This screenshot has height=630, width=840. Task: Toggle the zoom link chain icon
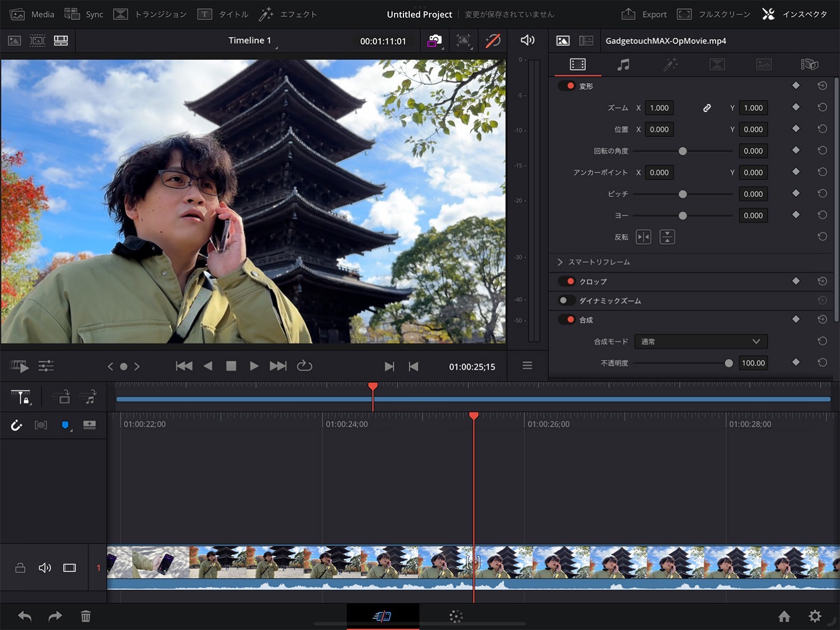pos(706,108)
